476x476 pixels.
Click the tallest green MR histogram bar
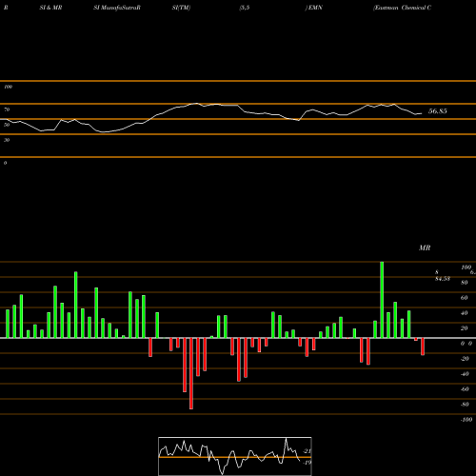(382, 300)
